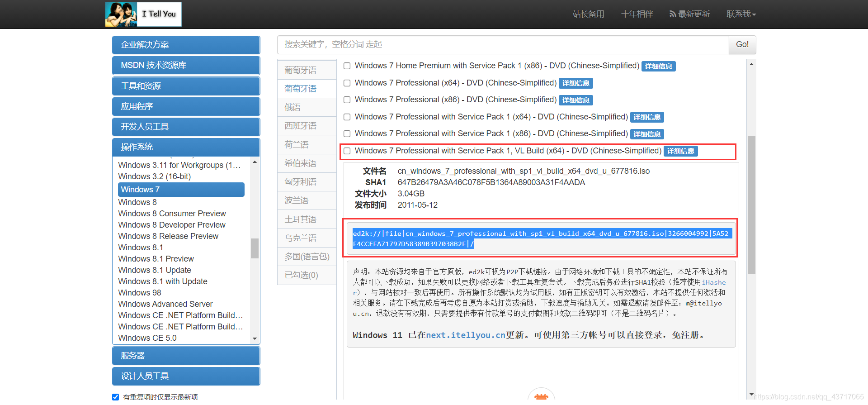868x405 pixels.
Task: Collapse the 操作系统 panel
Action: coord(186,147)
